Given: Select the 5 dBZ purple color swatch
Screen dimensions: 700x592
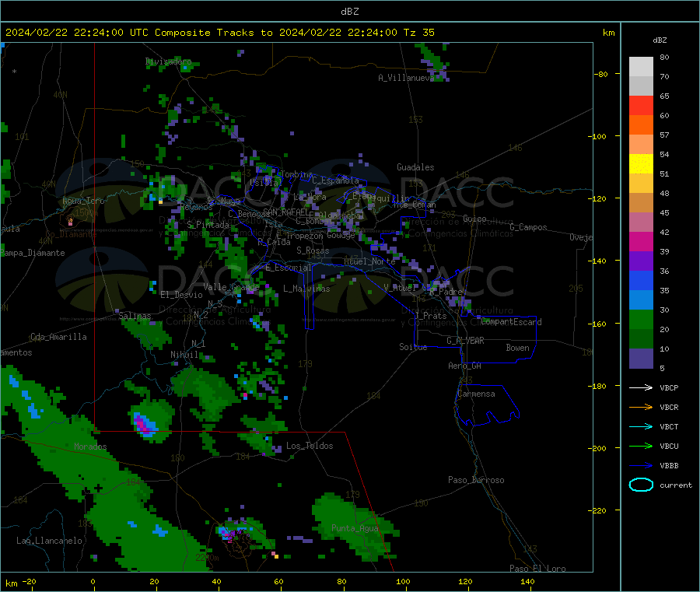Looking at the screenshot, I should pyautogui.click(x=641, y=359).
